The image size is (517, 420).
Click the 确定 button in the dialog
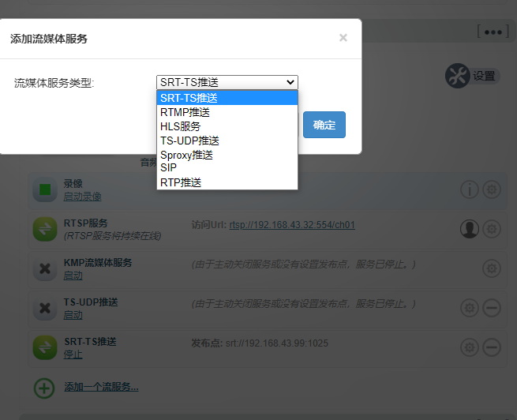pyautogui.click(x=324, y=125)
